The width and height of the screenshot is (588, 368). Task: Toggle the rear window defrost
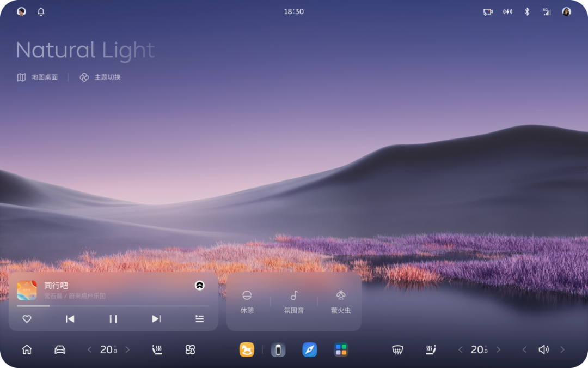coord(397,349)
